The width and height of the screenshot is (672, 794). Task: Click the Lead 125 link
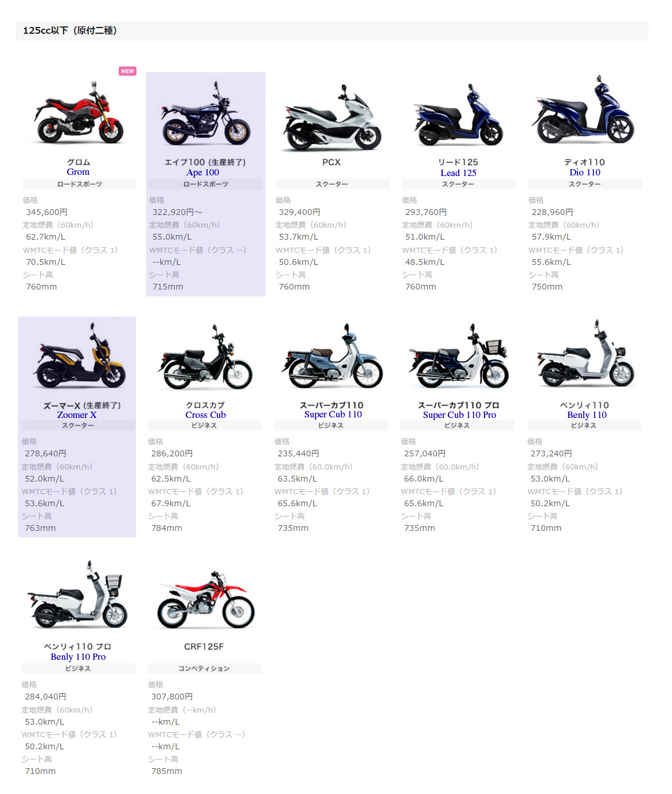459,173
